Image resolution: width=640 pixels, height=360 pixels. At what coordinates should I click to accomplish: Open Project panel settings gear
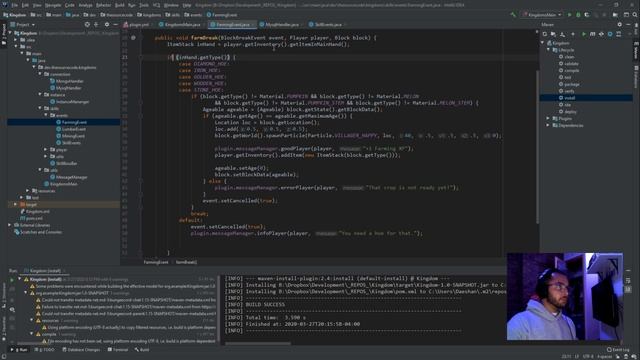[x=107, y=24]
